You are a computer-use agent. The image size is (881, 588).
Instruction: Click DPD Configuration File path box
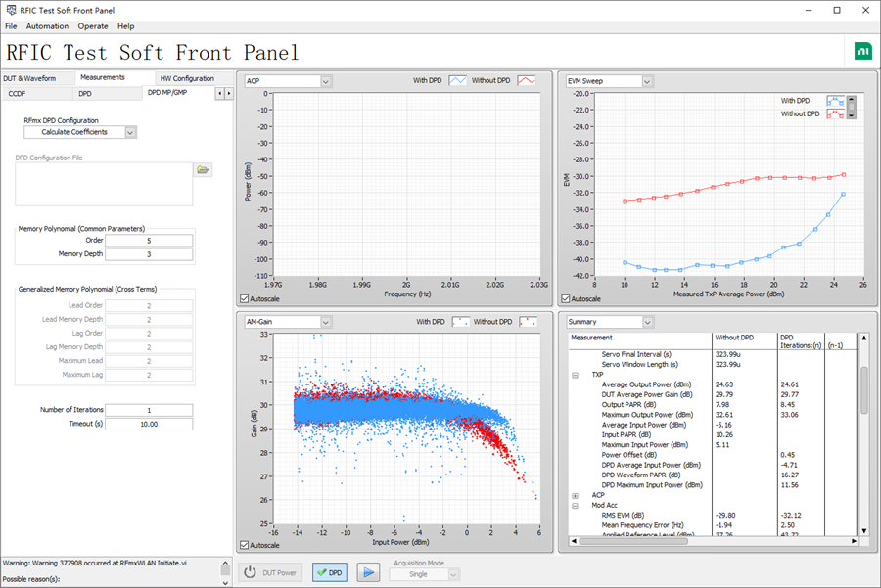click(104, 184)
